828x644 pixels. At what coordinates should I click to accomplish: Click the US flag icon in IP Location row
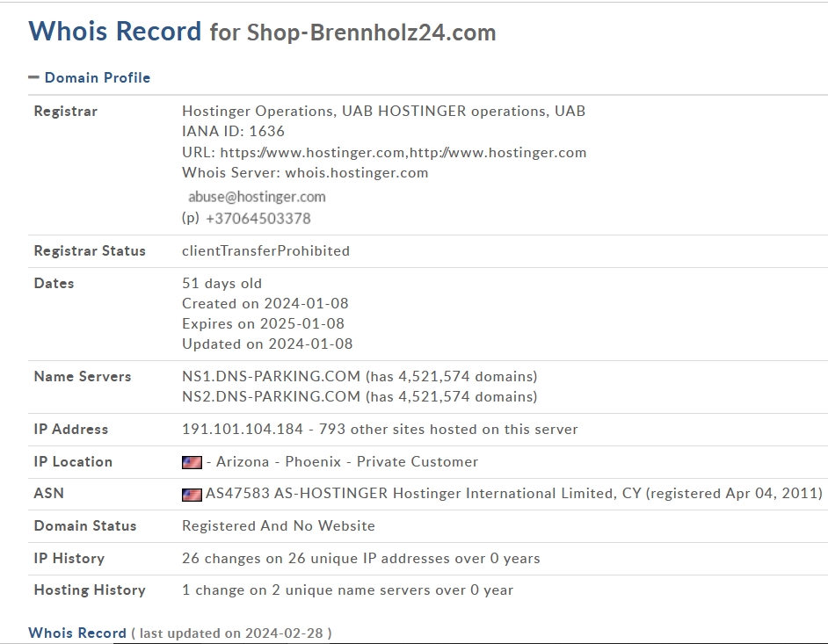(192, 462)
